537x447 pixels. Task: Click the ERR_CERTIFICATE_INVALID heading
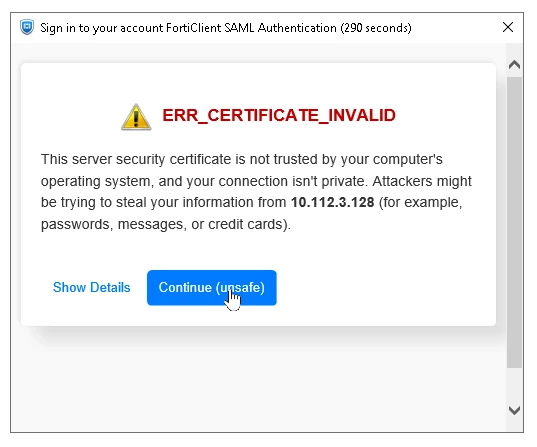click(279, 115)
